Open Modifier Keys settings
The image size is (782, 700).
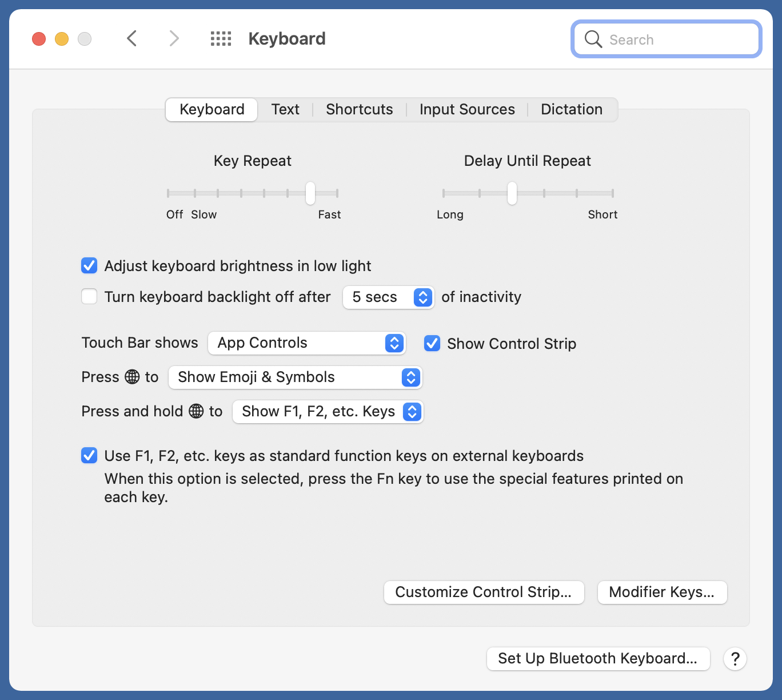click(x=662, y=592)
